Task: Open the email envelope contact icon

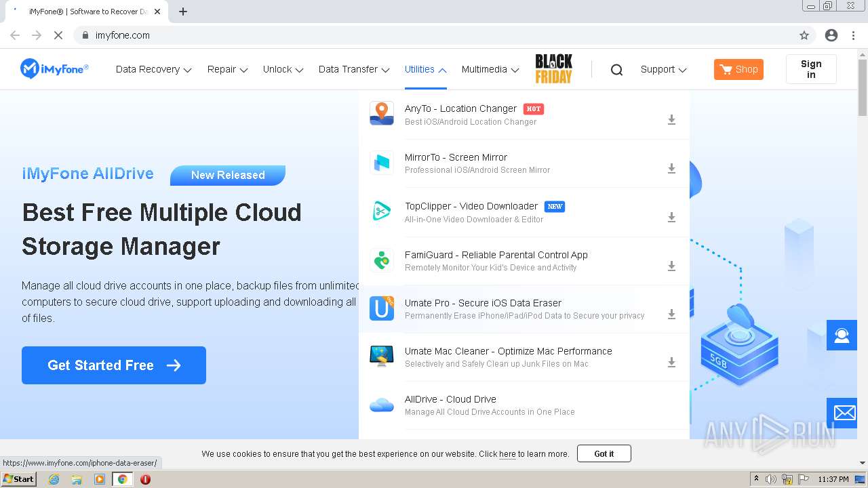Action: (842, 412)
